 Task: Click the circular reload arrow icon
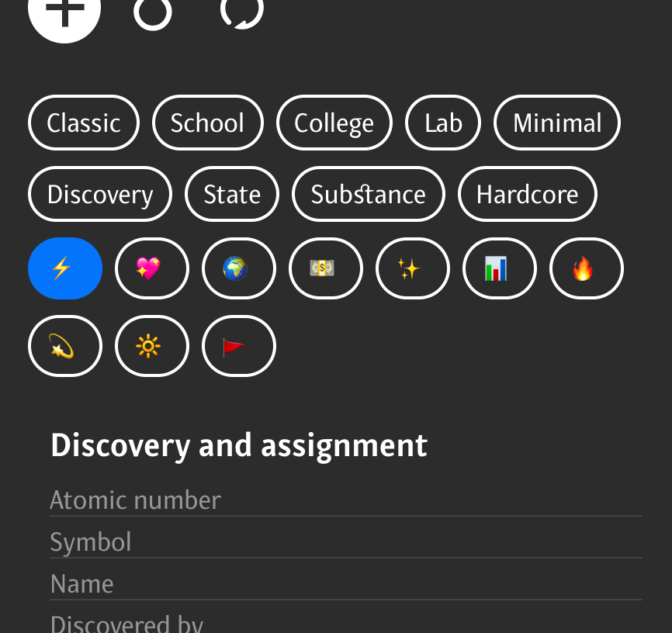242,11
